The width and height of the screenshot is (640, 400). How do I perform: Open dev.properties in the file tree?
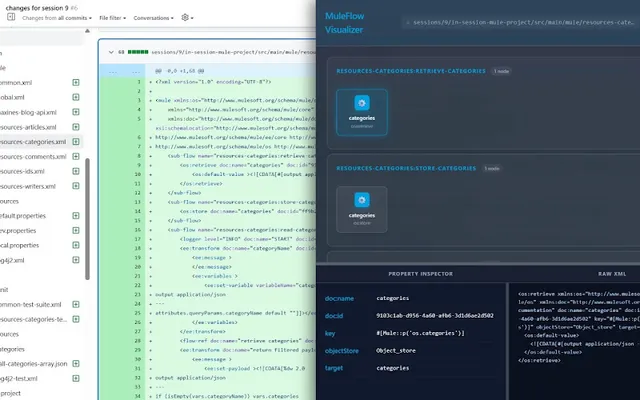pos(18,230)
